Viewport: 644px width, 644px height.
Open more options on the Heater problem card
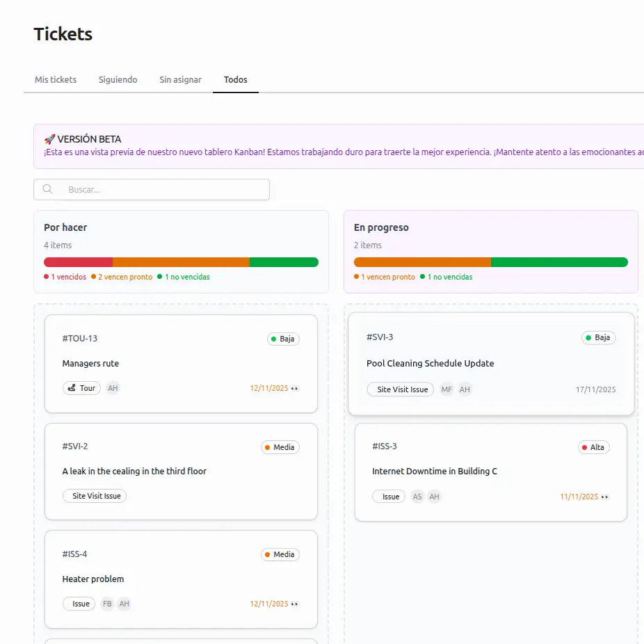[x=295, y=604]
